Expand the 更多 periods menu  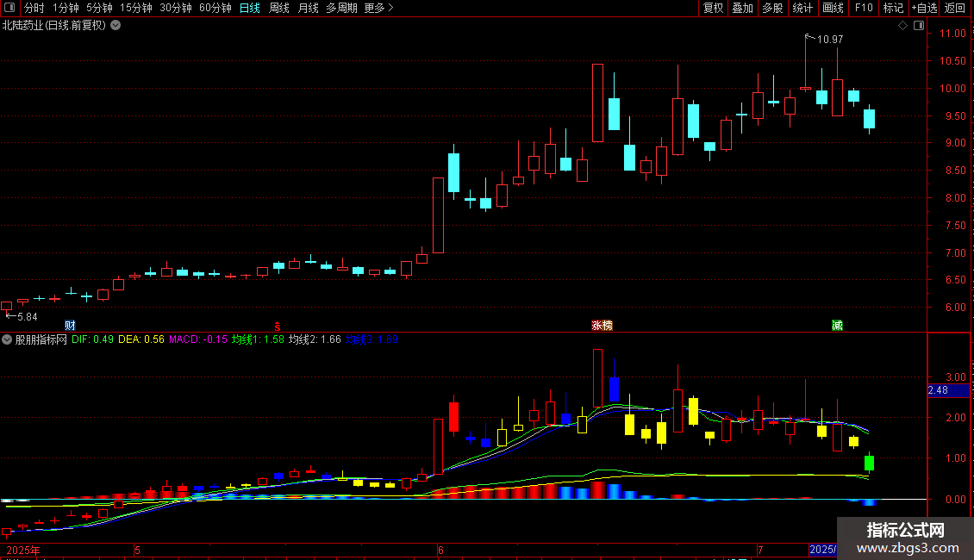[x=379, y=8]
